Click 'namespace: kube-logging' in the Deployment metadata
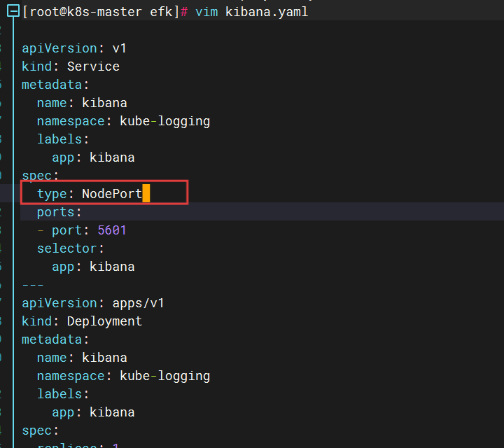 [x=123, y=376]
